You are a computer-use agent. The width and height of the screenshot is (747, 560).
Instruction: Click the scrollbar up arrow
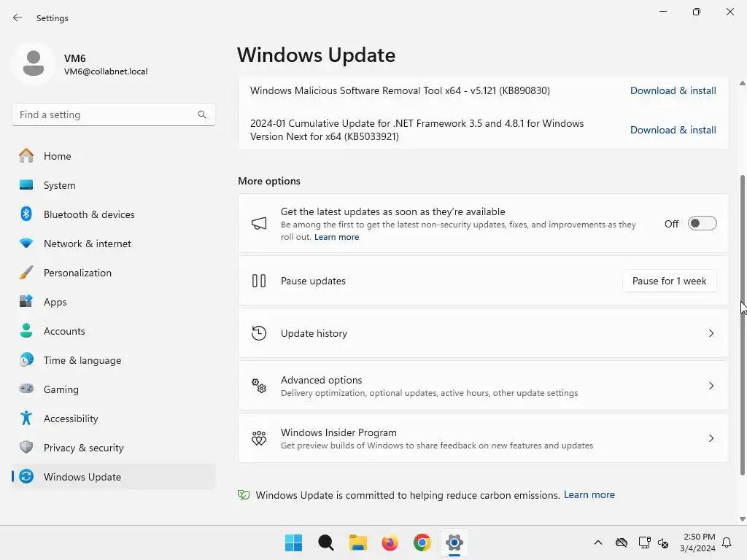point(742,83)
